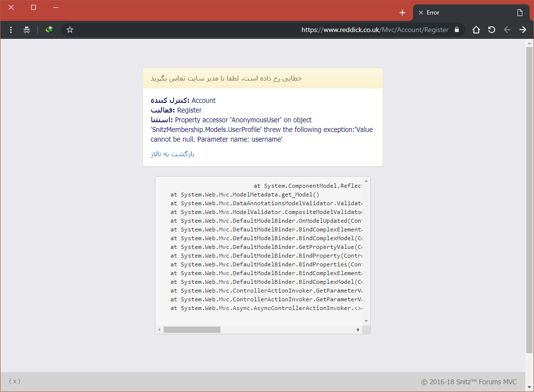
Task: Open a new tab with plus button
Action: click(x=402, y=13)
